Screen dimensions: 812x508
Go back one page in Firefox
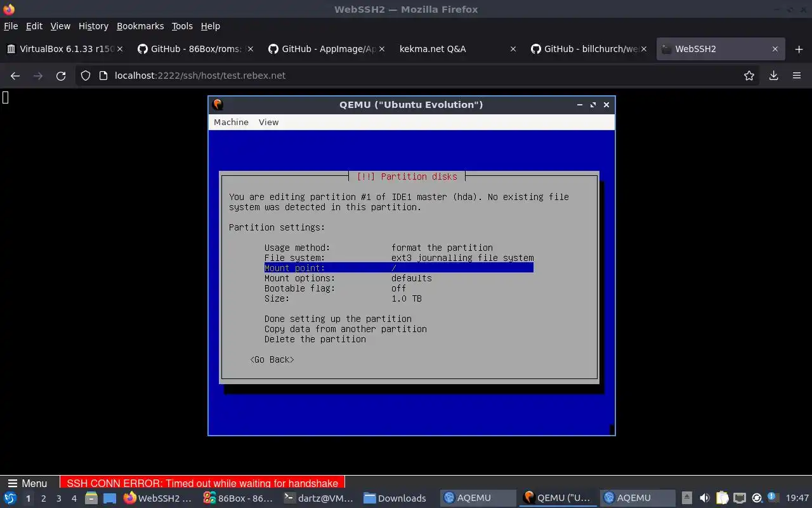point(15,76)
